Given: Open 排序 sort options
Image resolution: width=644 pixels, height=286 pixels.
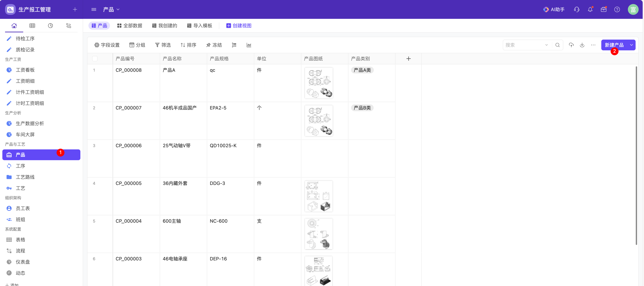Looking at the screenshot, I should 188,45.
